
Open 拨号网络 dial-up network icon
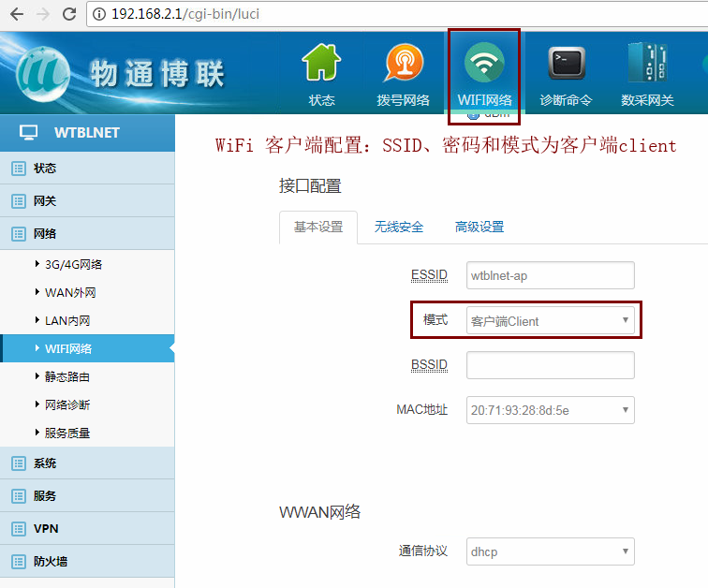[x=403, y=66]
